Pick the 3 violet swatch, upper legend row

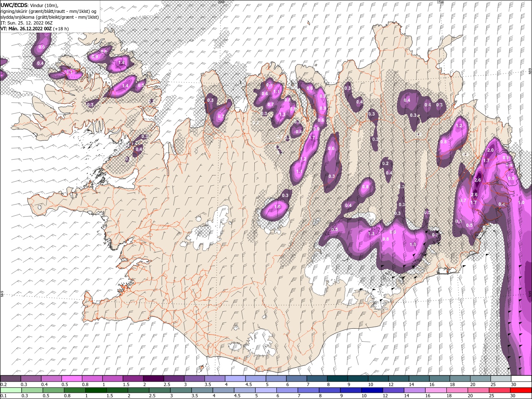[194, 379]
